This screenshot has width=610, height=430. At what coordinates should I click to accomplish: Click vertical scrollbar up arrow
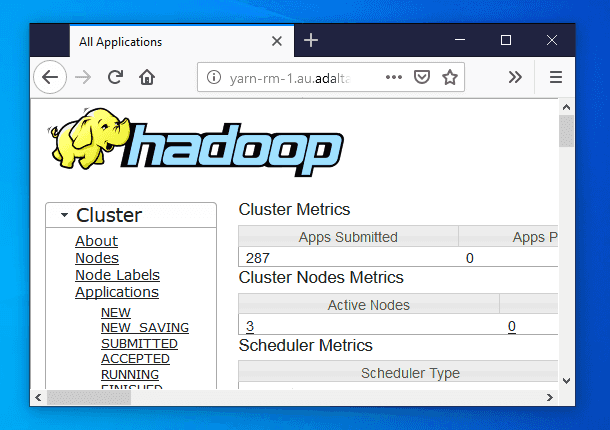click(566, 107)
